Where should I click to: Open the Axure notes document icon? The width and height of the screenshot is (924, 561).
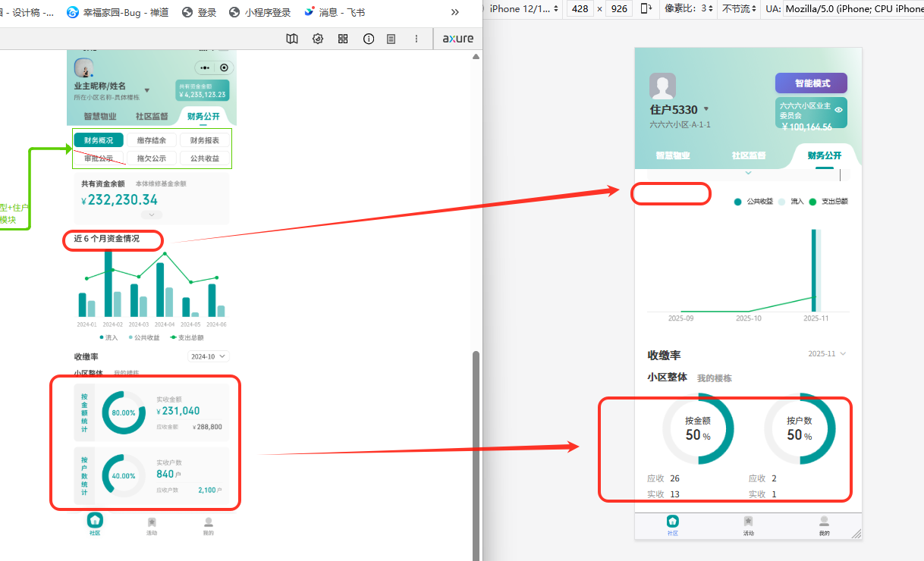pos(391,39)
